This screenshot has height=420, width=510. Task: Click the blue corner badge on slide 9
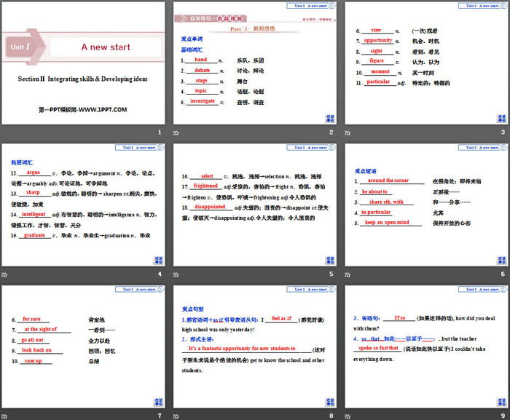pyautogui.click(x=501, y=402)
